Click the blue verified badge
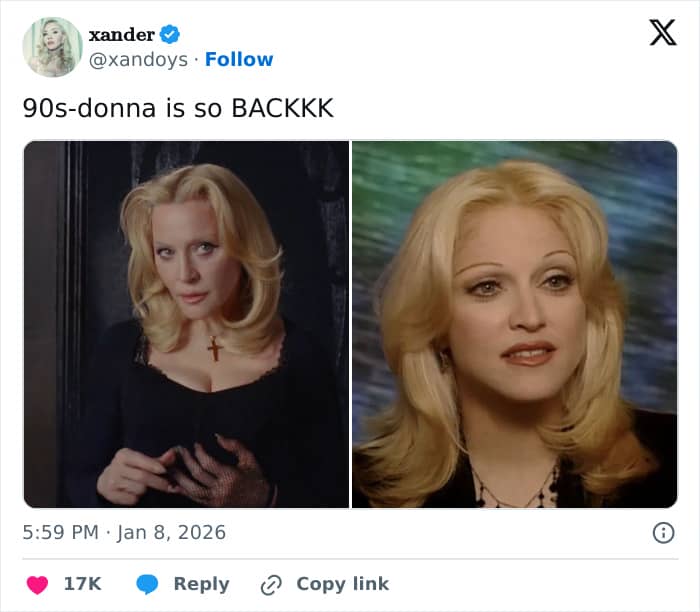The height and width of the screenshot is (612, 700). (170, 35)
